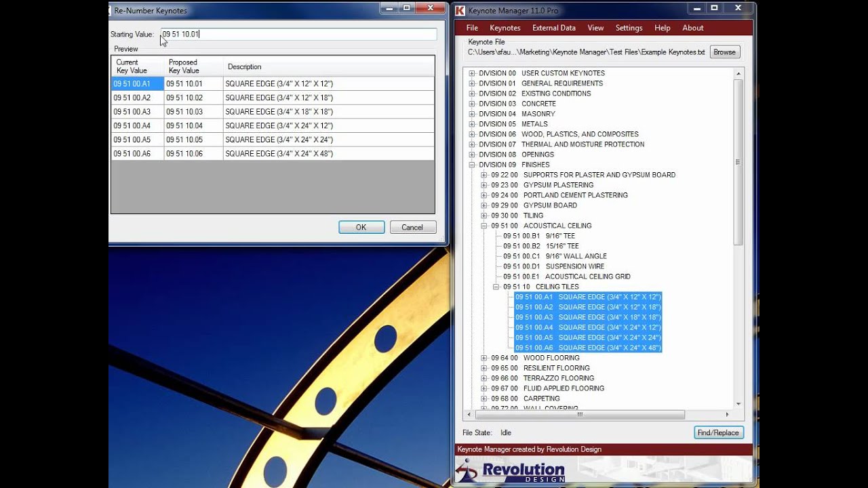Screen dimensions: 868x488
Task: Open the External Data menu
Action: tap(554, 28)
